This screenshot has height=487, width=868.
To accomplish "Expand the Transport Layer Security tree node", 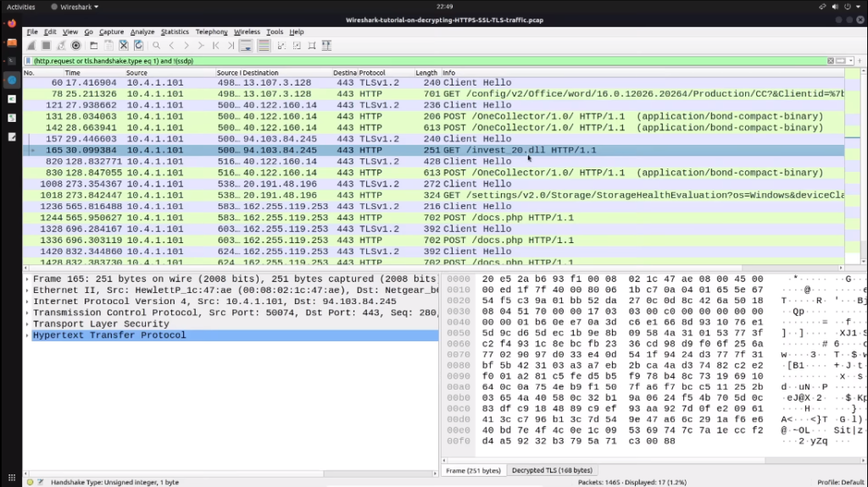I will [x=28, y=324].
